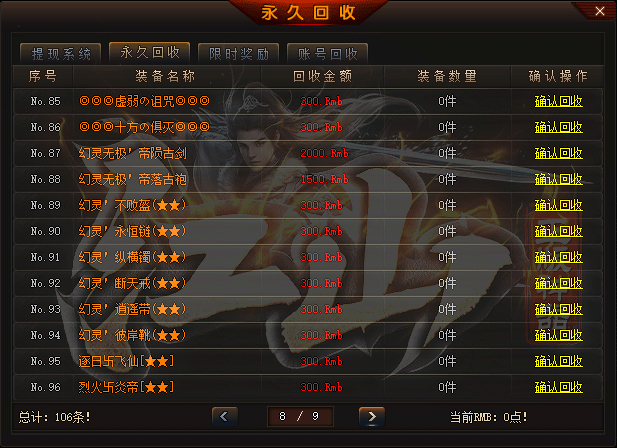The height and width of the screenshot is (448, 617).
Task: Confirm recycle of 烈火与炎帝 No.96
Action: tap(558, 387)
